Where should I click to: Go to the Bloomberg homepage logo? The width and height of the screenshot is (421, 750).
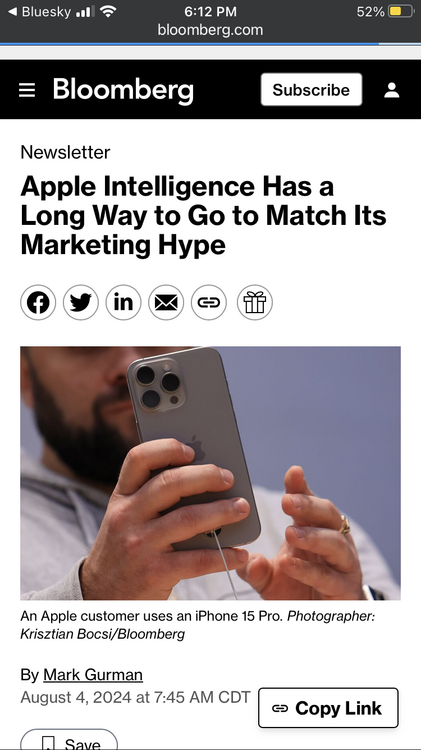123,90
